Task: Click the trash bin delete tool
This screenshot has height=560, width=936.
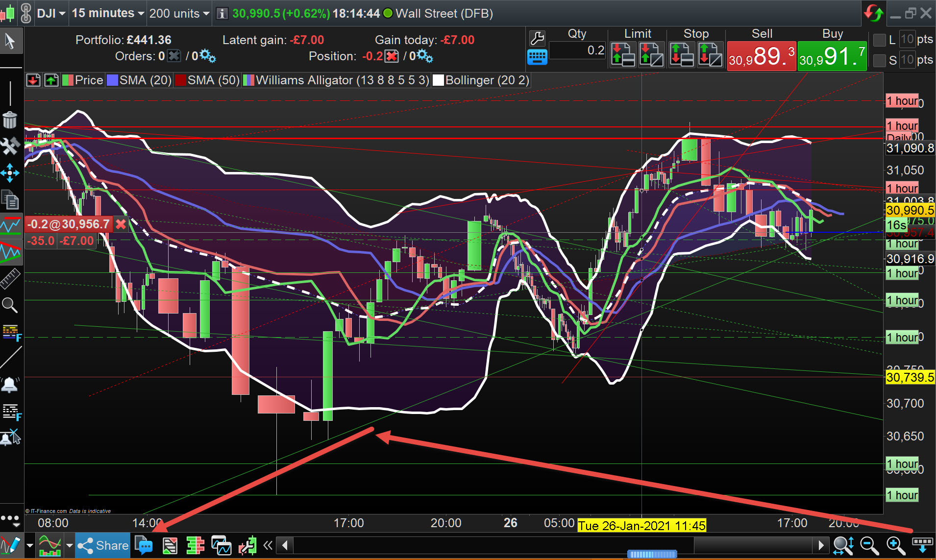Action: [10, 120]
